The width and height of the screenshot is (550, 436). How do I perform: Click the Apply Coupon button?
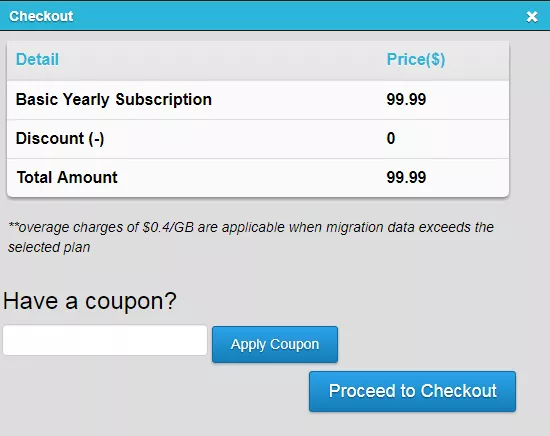click(275, 344)
